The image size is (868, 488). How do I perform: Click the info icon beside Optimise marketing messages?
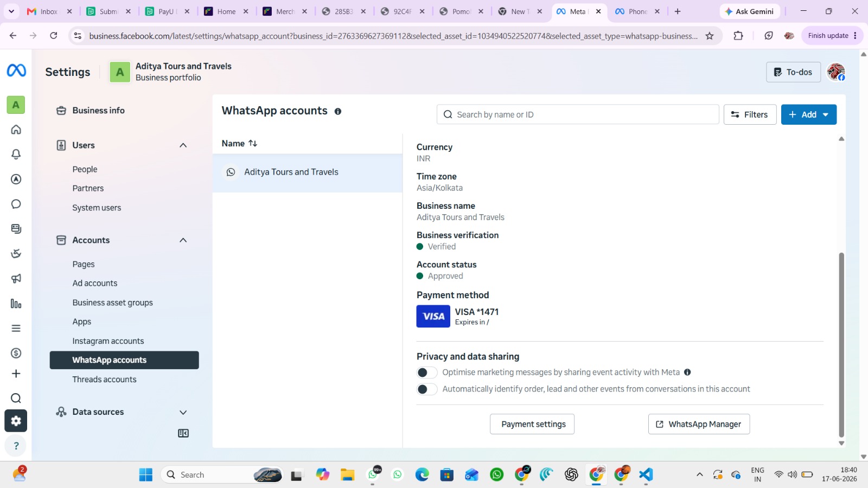687,372
